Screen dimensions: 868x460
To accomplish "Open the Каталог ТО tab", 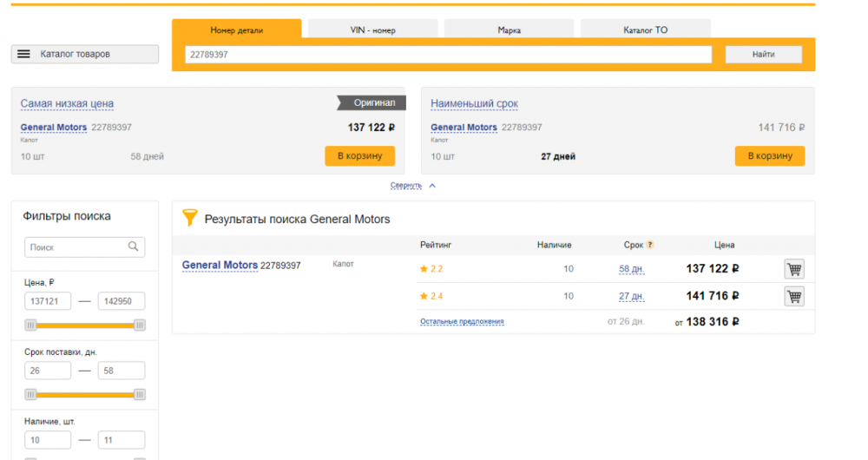I will click(x=646, y=30).
